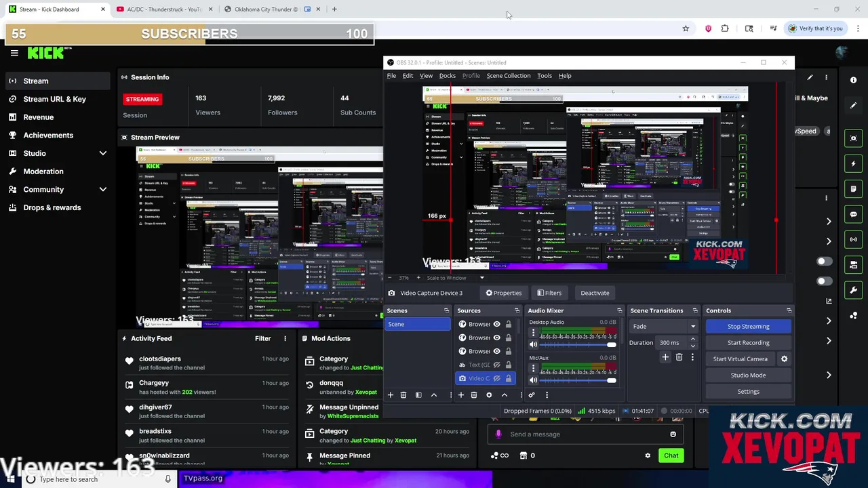Bookmark this page with the star icon
Image resolution: width=868 pixels, height=488 pixels.
[686, 28]
